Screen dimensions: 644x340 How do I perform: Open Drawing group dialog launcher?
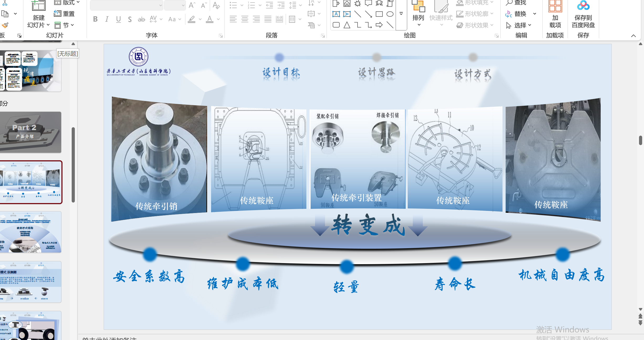pos(497,36)
